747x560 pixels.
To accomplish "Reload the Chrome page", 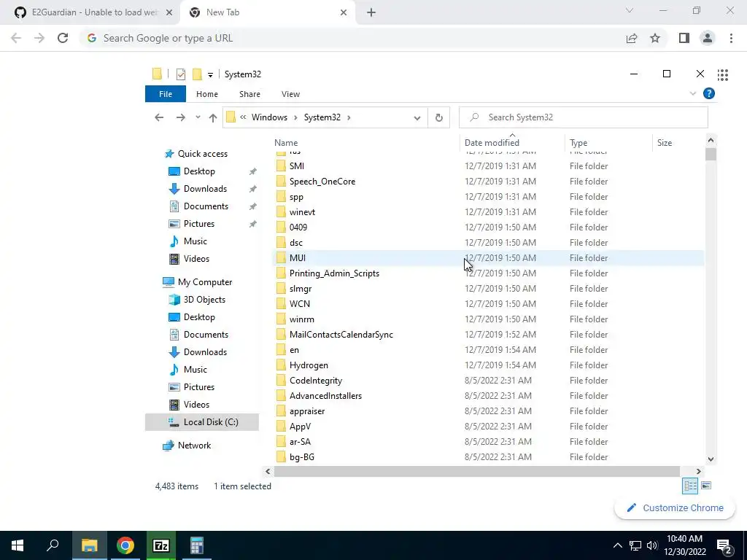I will [63, 38].
